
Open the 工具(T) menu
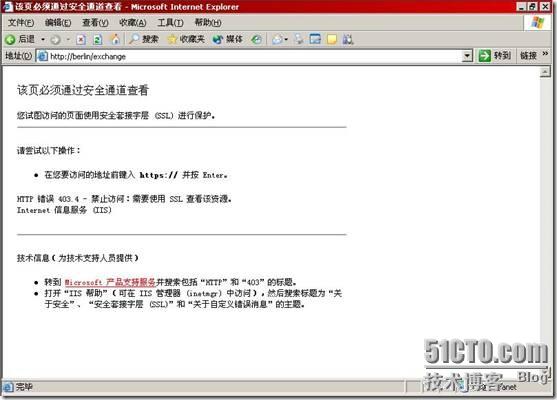(170, 23)
